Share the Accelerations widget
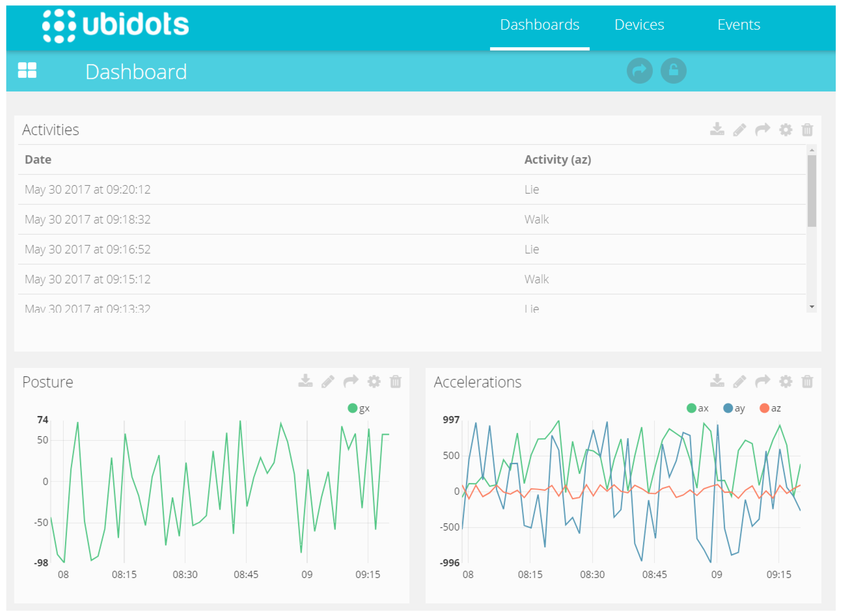 pos(762,381)
